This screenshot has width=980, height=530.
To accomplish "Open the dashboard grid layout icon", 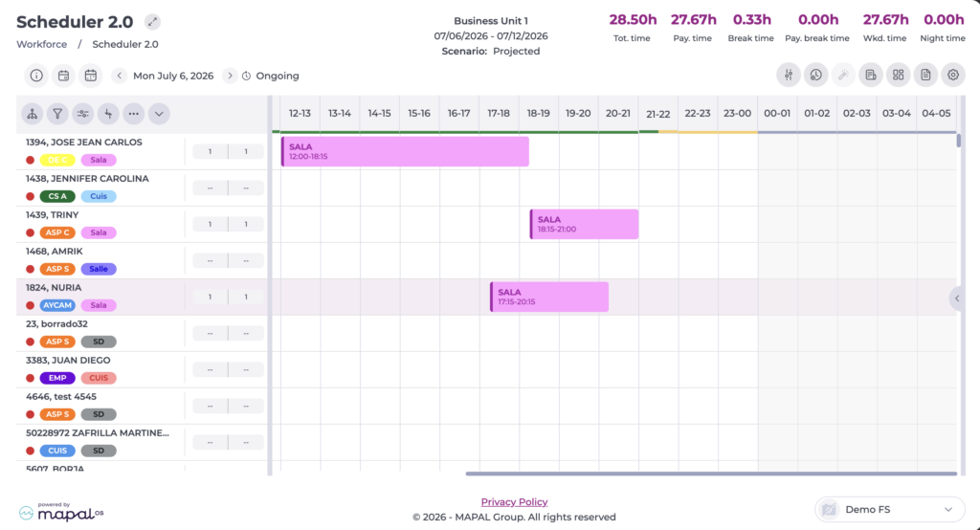I will pos(898,75).
